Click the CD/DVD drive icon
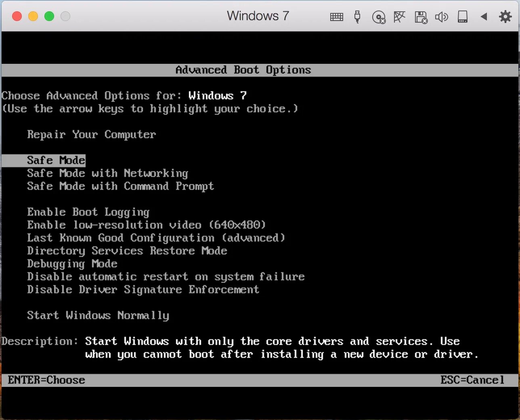Image resolution: width=520 pixels, height=420 pixels. [x=379, y=17]
